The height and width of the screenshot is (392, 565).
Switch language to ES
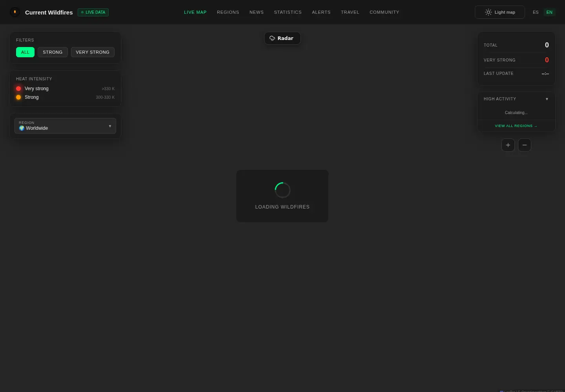536,12
